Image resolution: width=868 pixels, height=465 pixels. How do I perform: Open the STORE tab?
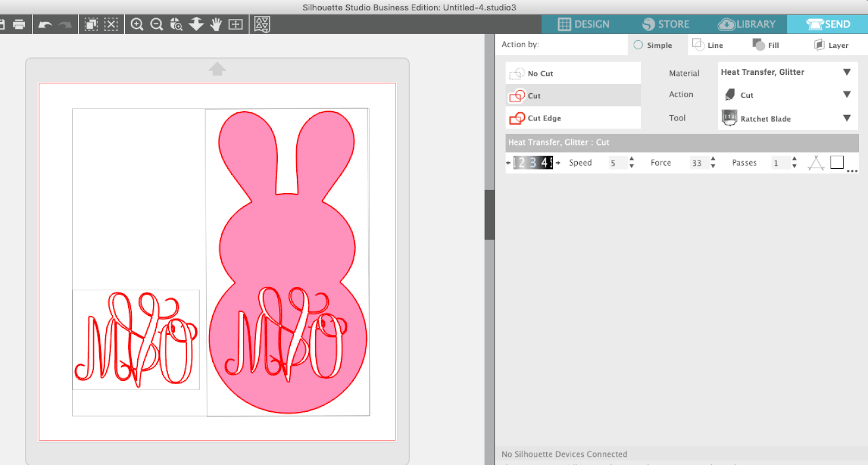[666, 24]
